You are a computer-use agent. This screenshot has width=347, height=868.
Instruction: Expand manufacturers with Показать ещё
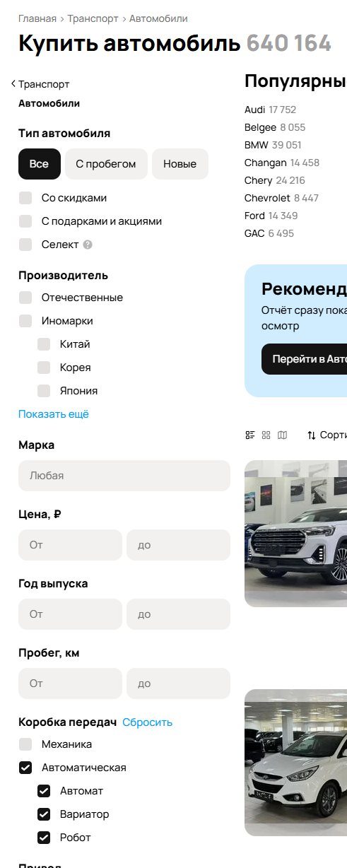tap(54, 414)
